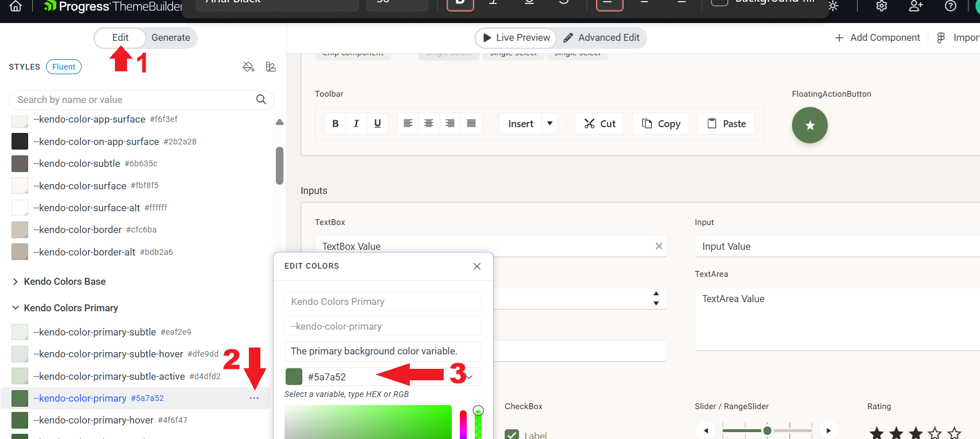This screenshot has width=980, height=439.
Task: Click the Copy button
Action: pos(661,124)
